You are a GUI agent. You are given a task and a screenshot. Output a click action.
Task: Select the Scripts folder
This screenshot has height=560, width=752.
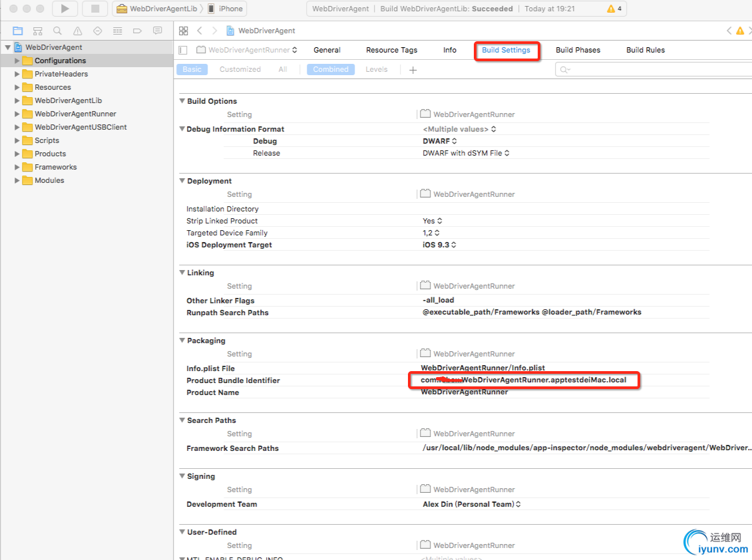pyautogui.click(x=47, y=140)
